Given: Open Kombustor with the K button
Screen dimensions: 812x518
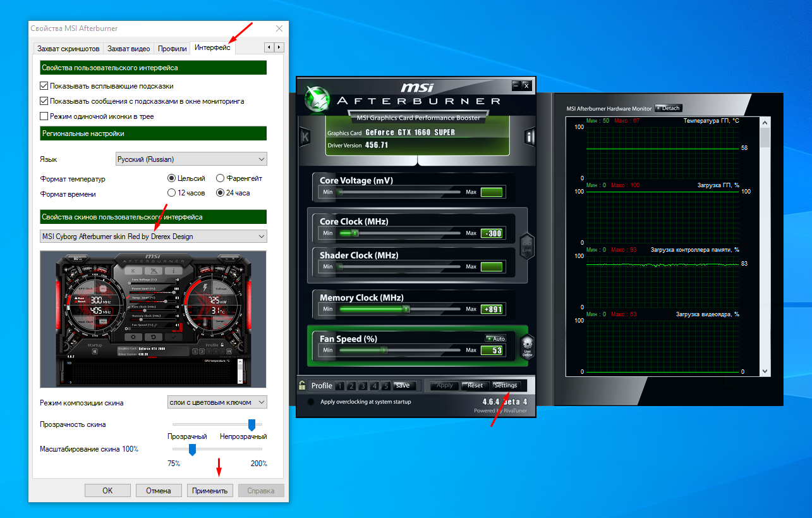Looking at the screenshot, I should [305, 137].
